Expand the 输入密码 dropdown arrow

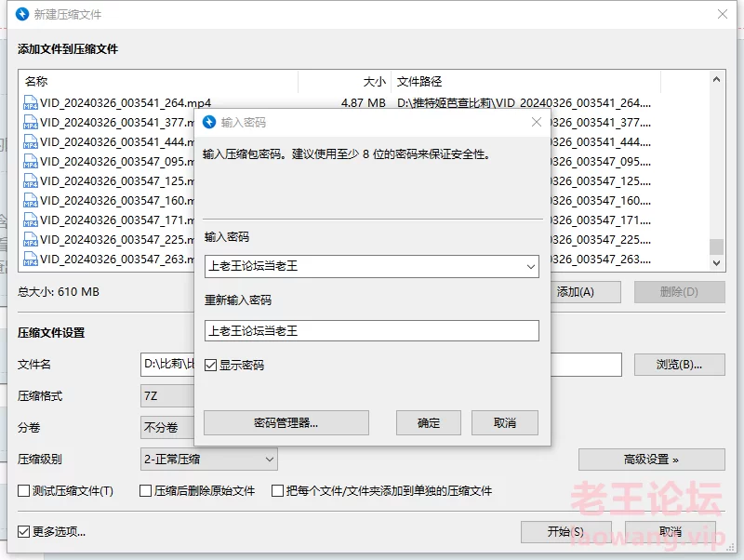click(x=530, y=267)
